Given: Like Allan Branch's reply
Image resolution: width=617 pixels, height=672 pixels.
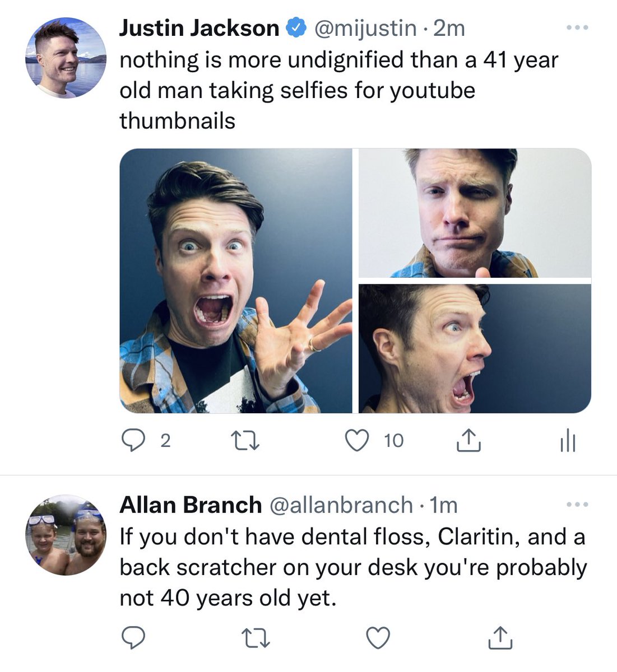Looking at the screenshot, I should pos(378,637).
